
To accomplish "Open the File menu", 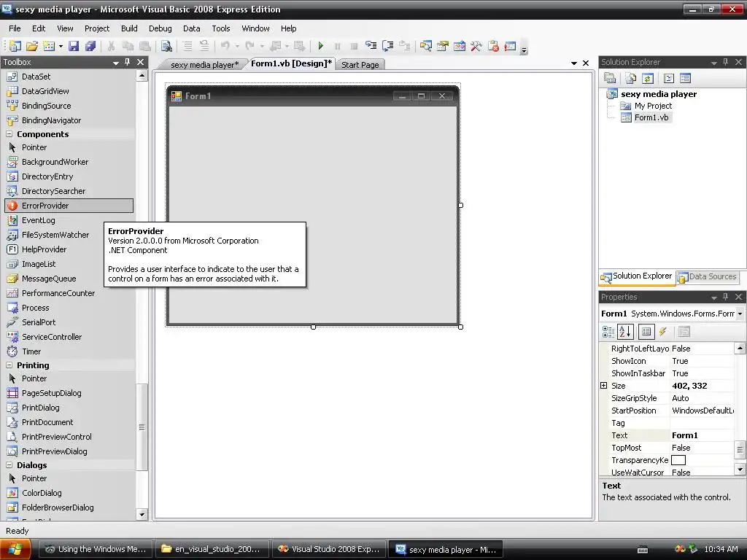I will (x=15, y=28).
